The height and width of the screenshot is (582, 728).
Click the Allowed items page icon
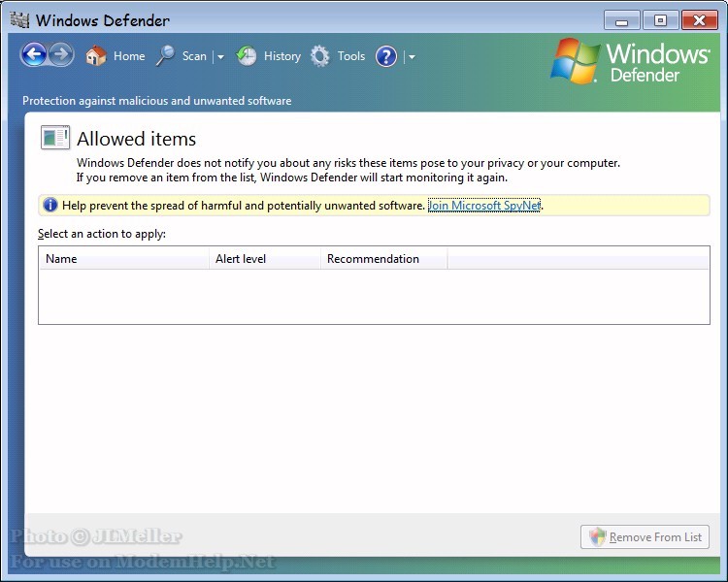click(55, 138)
